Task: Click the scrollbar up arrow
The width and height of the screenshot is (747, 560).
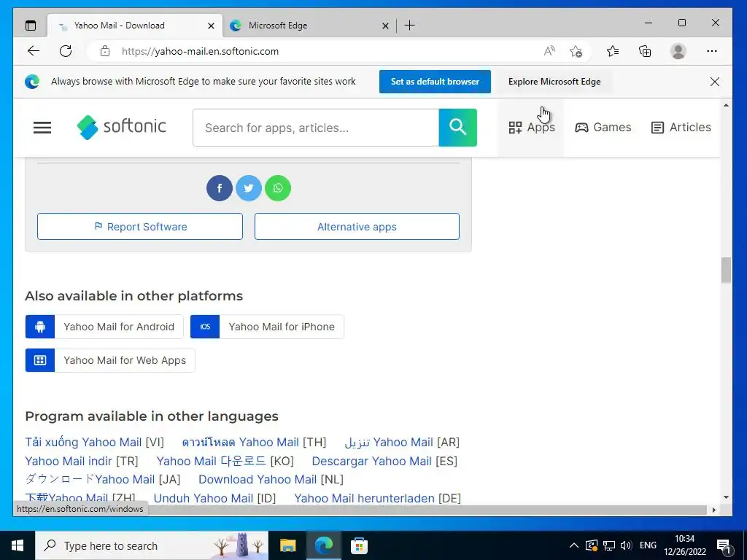Action: [x=726, y=105]
